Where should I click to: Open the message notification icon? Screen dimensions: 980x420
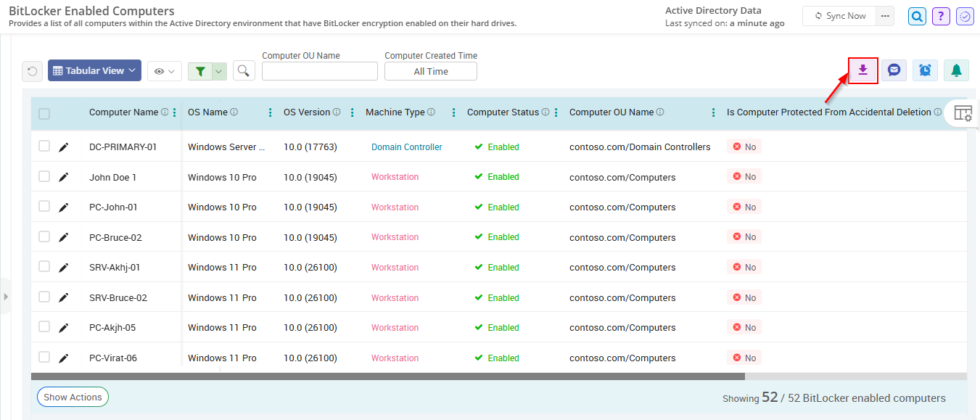click(x=893, y=70)
